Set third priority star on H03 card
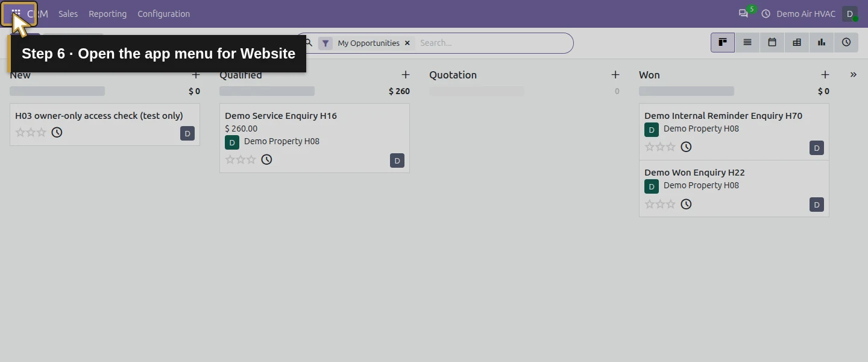Viewport: 868px width, 362px height. tap(42, 132)
